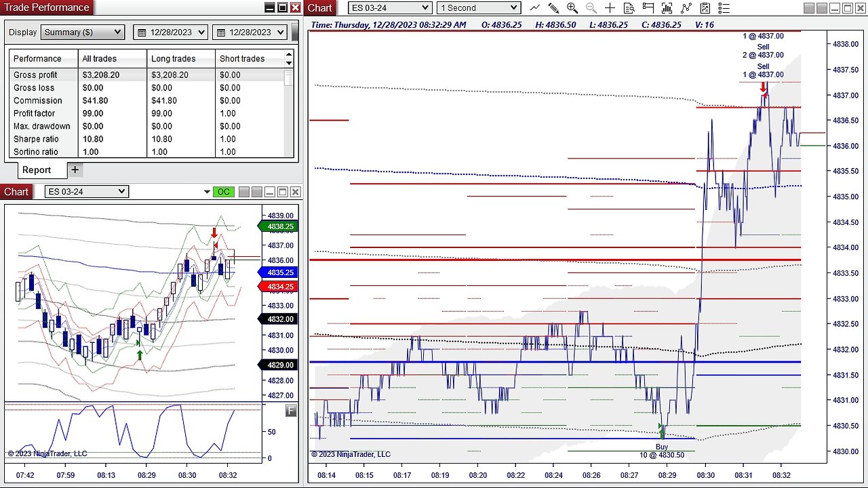Click the Sell 2 @ 4837.00 marker label

click(763, 51)
